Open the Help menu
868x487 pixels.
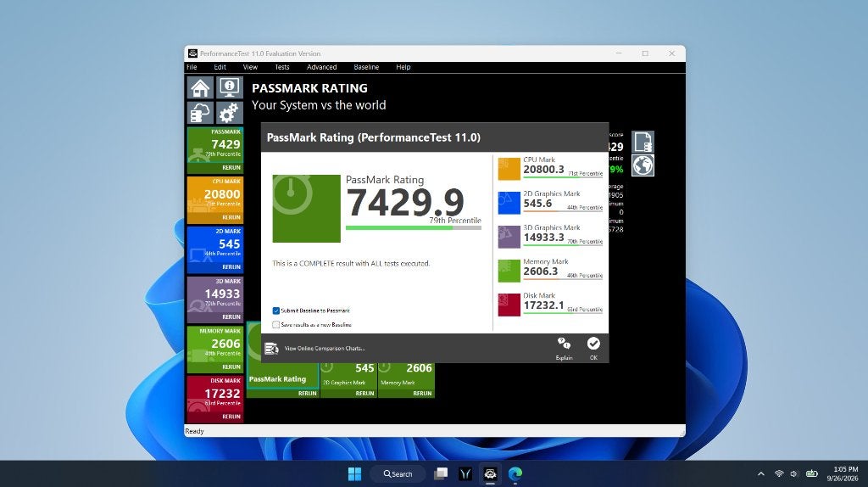[403, 67]
